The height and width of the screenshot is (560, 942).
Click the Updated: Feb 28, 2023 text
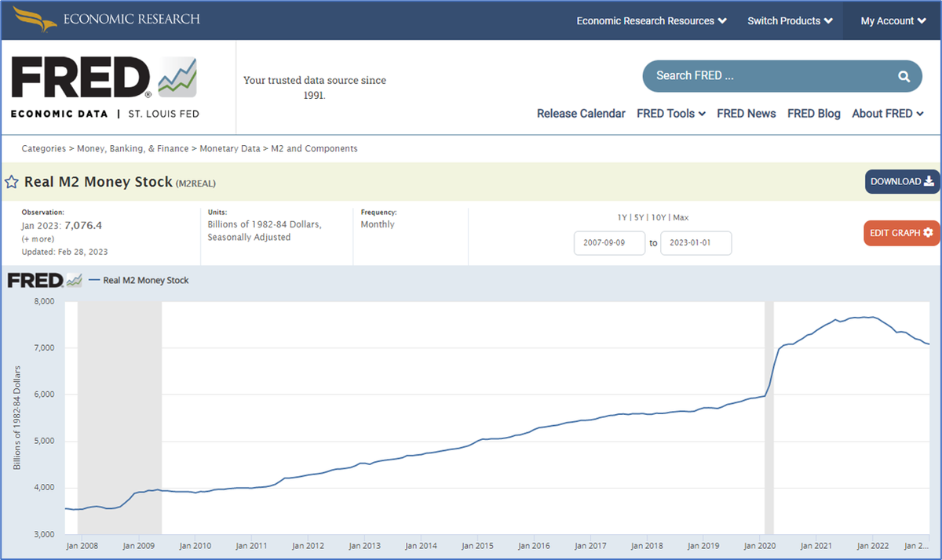click(64, 252)
